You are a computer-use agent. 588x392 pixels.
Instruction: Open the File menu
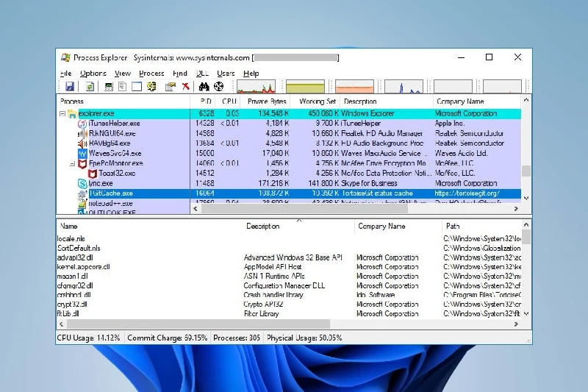[x=65, y=73]
